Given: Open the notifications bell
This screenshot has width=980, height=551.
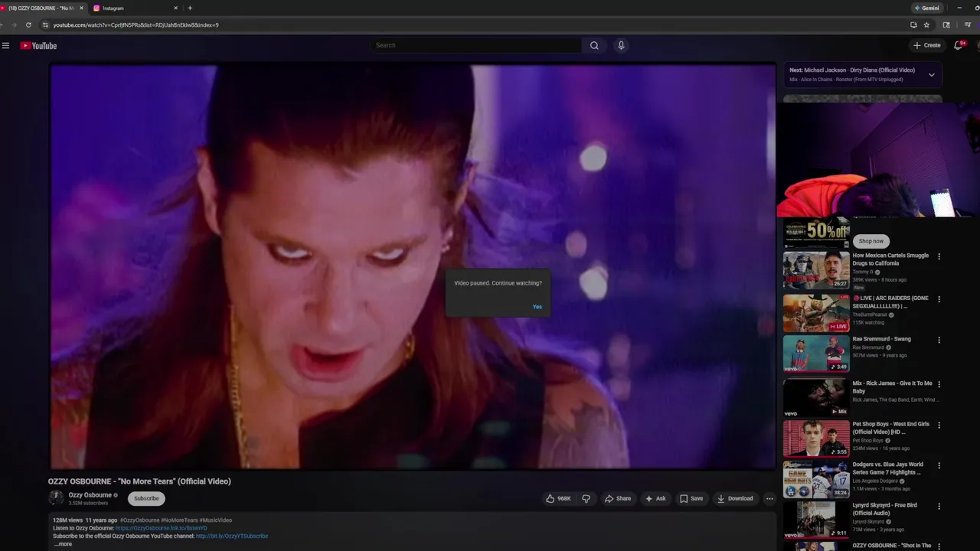Looking at the screenshot, I should (958, 45).
